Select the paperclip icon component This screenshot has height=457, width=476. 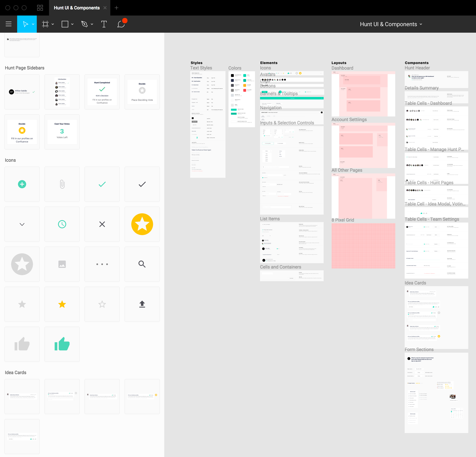pos(62,184)
